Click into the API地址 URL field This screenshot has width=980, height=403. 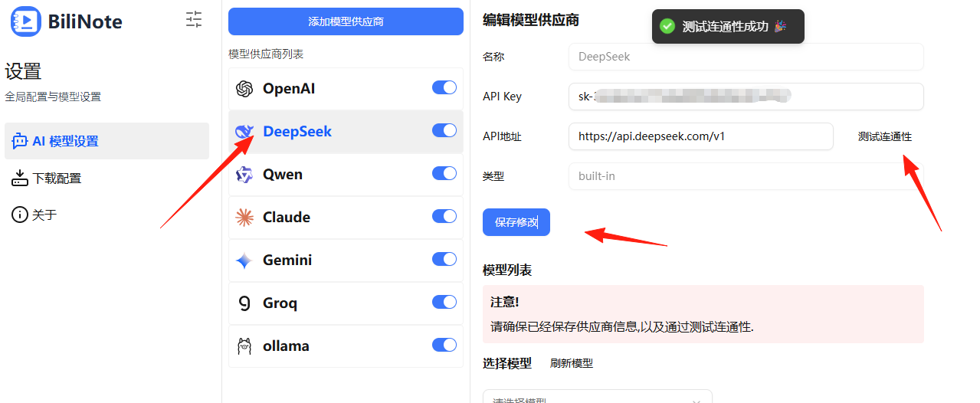coord(700,136)
